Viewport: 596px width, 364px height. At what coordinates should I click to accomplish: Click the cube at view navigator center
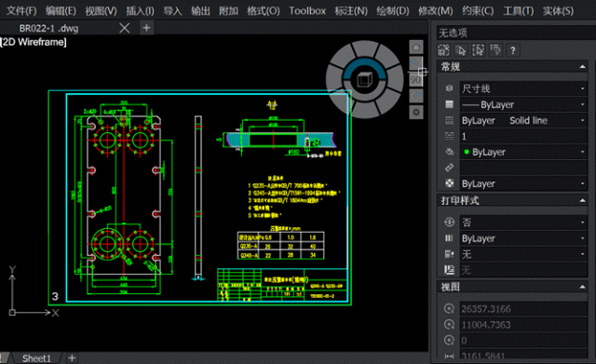click(364, 80)
